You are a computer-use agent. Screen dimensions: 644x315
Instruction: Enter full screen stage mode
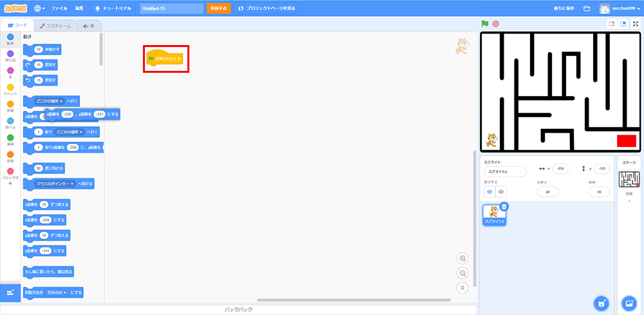click(x=636, y=24)
